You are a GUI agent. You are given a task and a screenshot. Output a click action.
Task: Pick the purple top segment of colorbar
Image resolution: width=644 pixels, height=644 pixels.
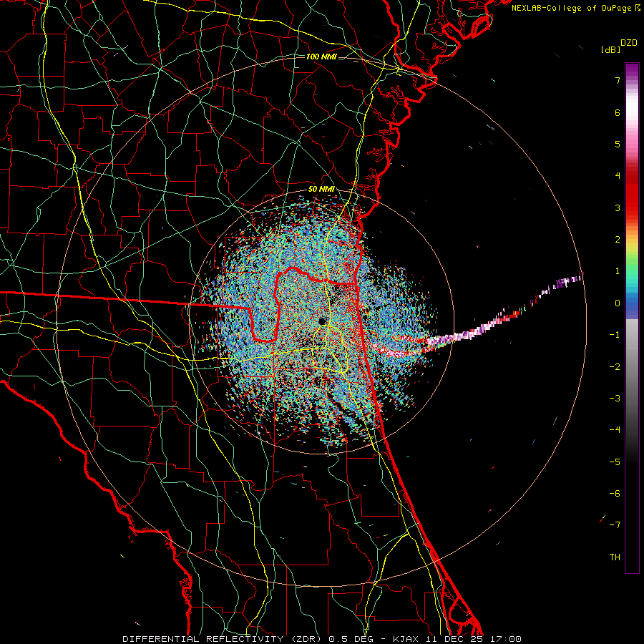click(x=632, y=71)
